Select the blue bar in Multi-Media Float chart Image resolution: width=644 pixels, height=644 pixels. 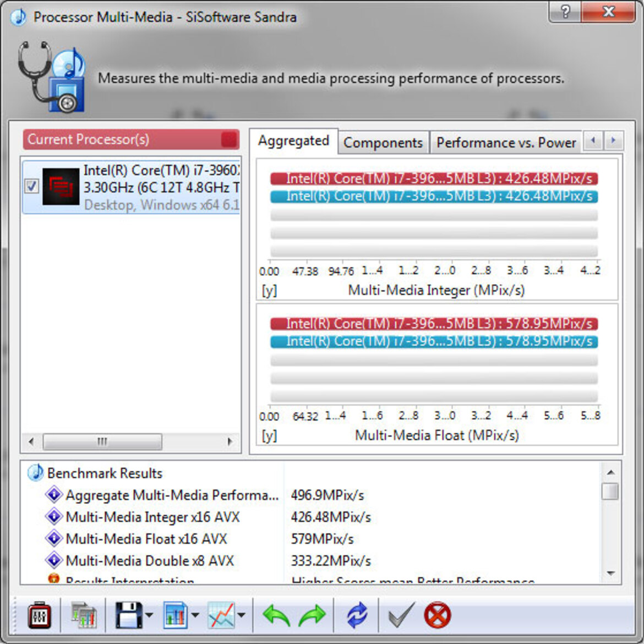[x=434, y=341]
